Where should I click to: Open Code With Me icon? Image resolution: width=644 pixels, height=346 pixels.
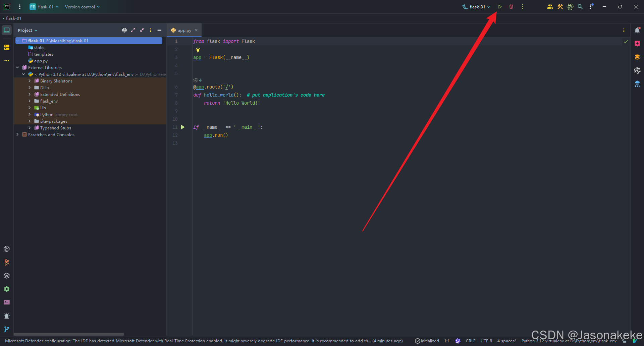(550, 7)
